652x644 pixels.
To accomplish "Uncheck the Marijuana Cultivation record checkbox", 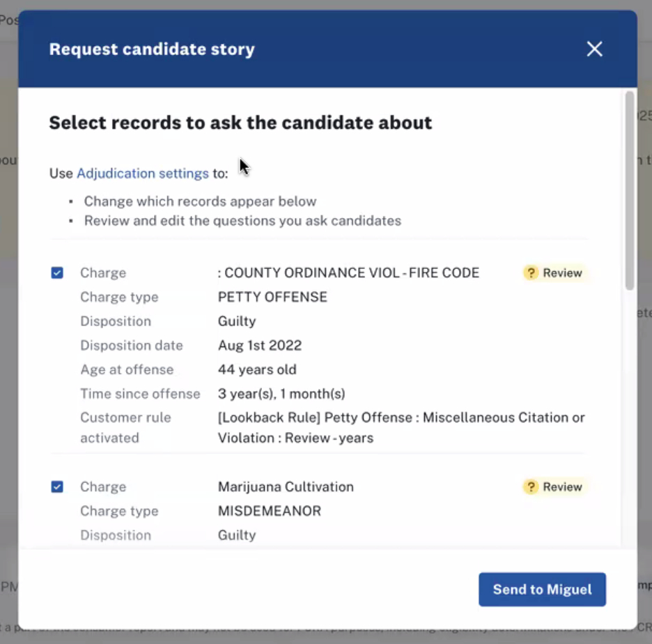I will [57, 487].
